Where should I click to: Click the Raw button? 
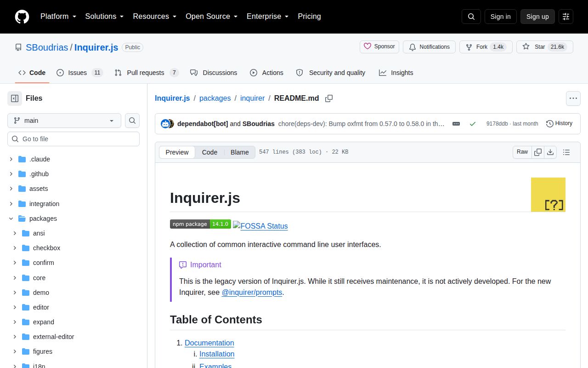click(x=522, y=152)
